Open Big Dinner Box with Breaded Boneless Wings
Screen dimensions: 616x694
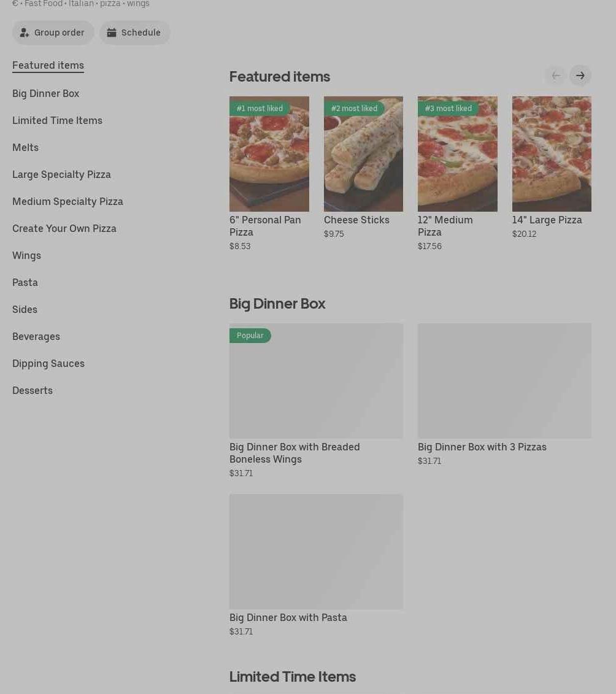click(316, 380)
